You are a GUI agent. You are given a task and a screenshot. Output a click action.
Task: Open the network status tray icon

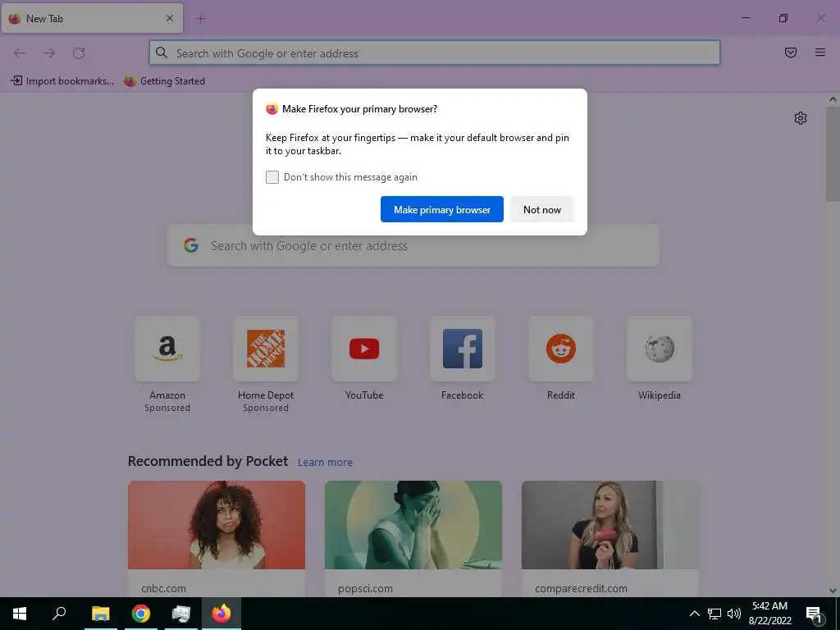pyautogui.click(x=714, y=614)
